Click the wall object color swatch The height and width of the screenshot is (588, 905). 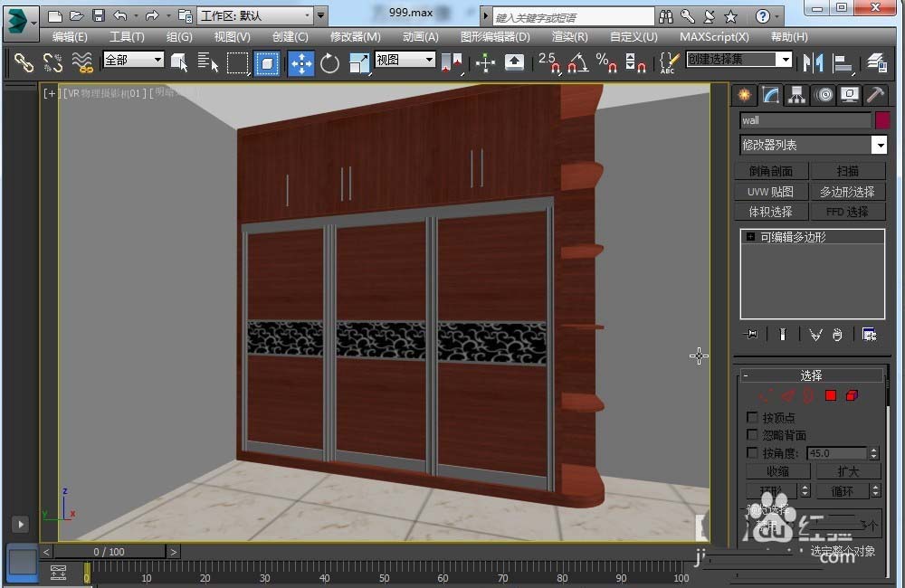[x=882, y=120]
